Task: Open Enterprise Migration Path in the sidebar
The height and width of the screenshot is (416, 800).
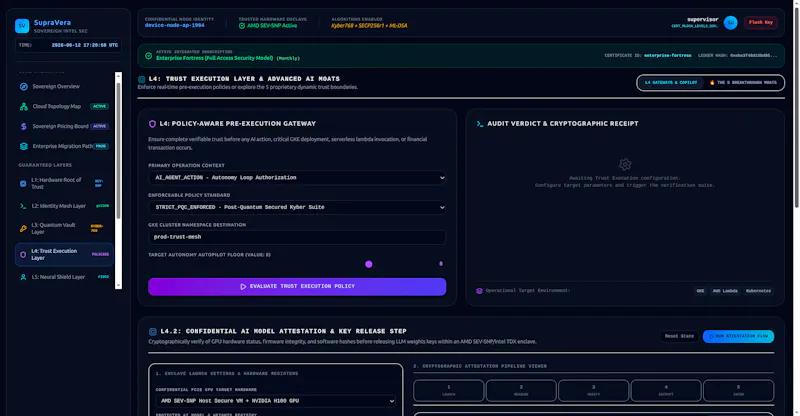Action: point(64,146)
